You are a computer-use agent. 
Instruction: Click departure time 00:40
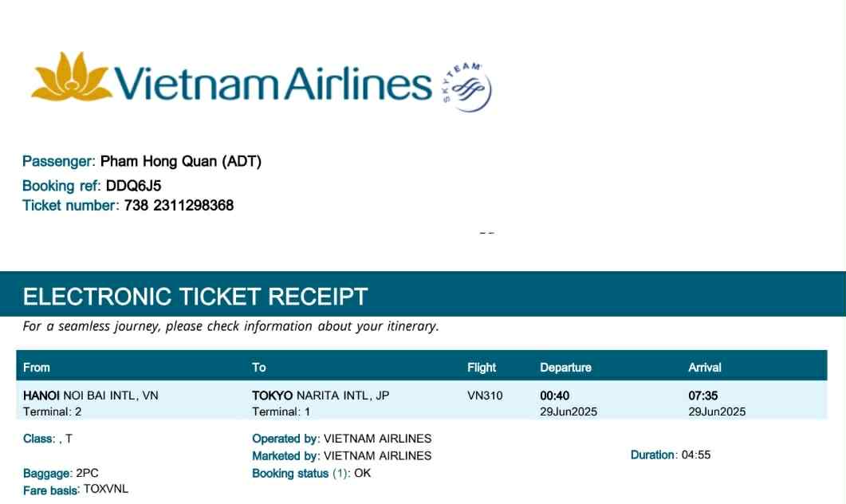tap(555, 396)
